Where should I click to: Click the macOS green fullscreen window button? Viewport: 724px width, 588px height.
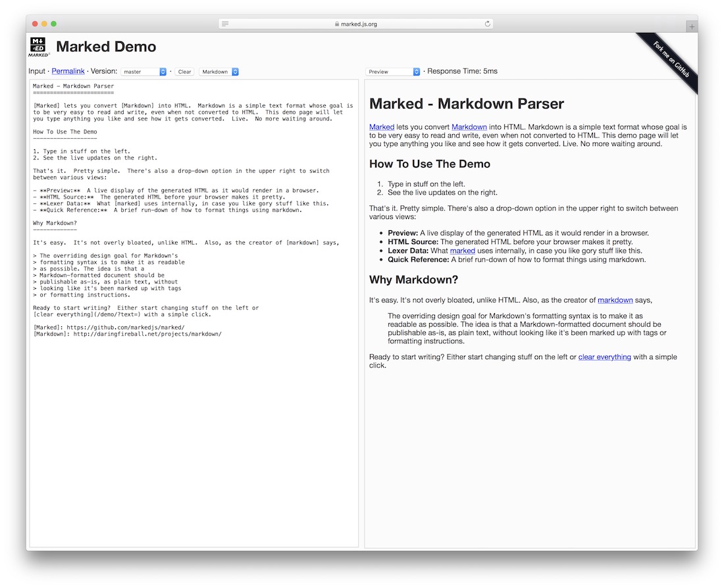[x=53, y=24]
